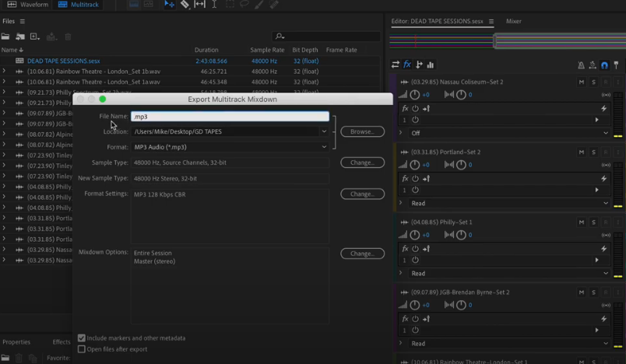Click search magnifier icon in Files panel
Screen dimensions: 626x364
(280, 37)
